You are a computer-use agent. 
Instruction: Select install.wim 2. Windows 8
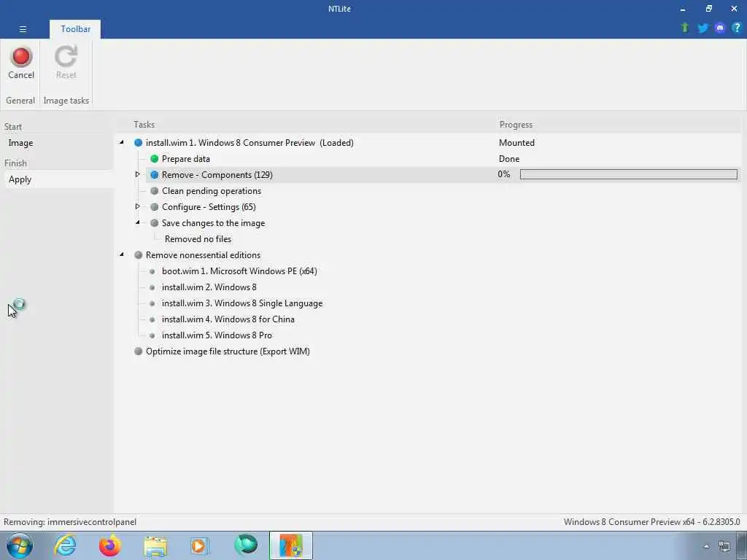(209, 287)
